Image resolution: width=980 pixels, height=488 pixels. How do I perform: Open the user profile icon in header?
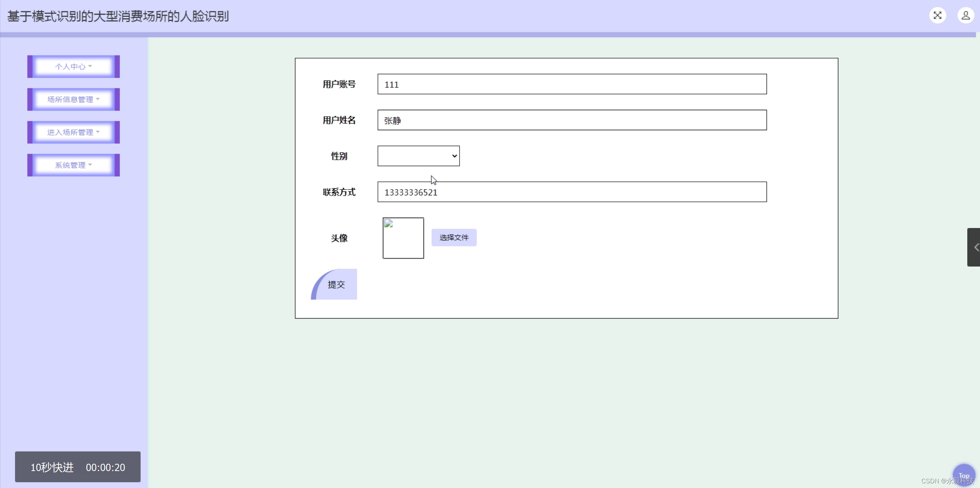click(x=965, y=16)
